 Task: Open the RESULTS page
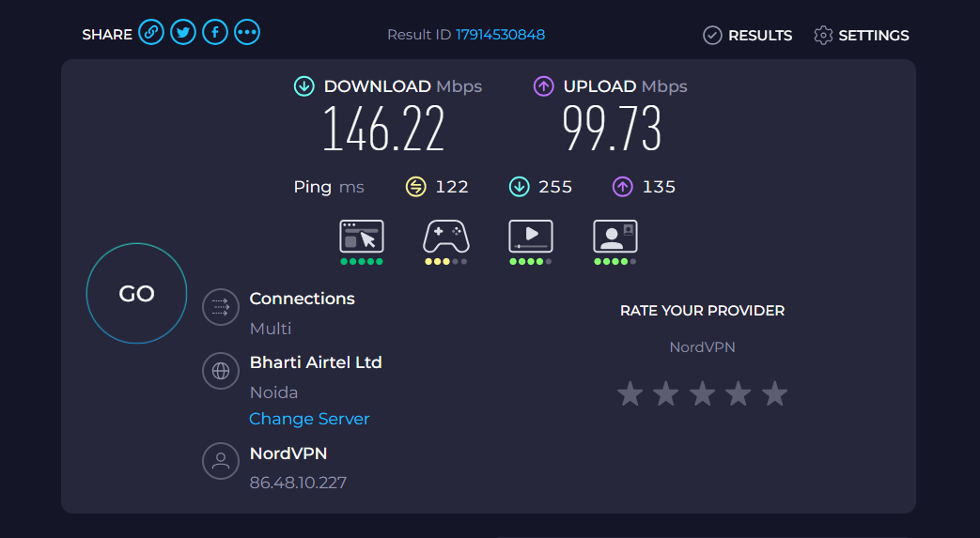pos(748,35)
